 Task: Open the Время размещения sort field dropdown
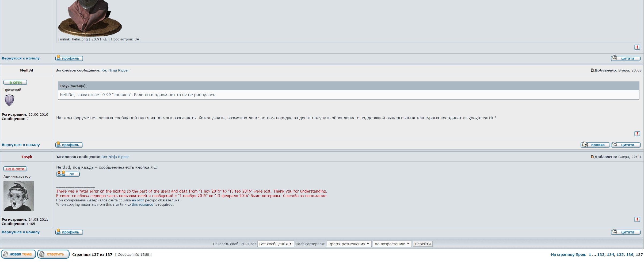pyautogui.click(x=349, y=244)
